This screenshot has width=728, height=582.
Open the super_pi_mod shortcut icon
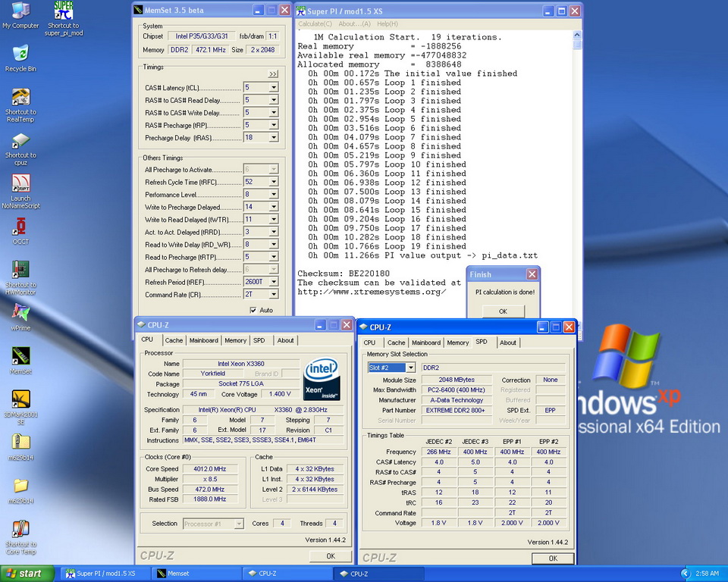64,18
